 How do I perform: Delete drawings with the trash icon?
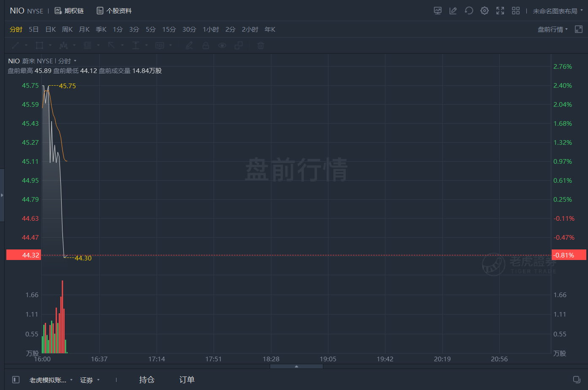coord(261,45)
